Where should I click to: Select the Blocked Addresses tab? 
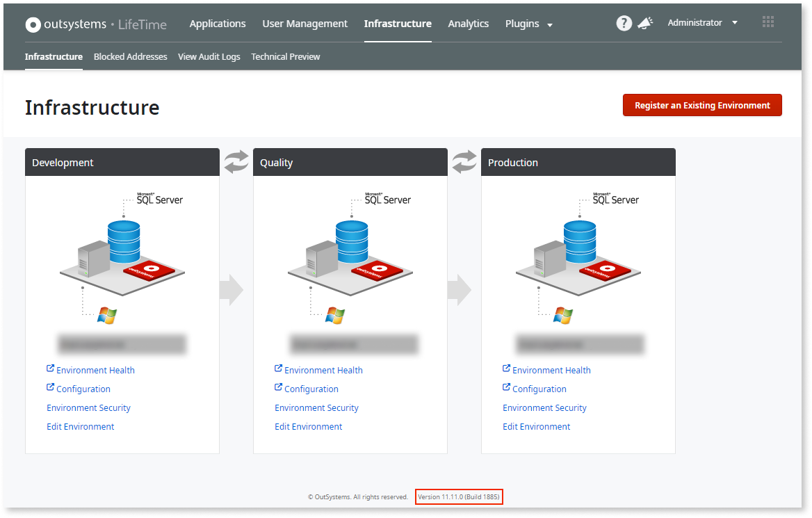click(x=130, y=56)
